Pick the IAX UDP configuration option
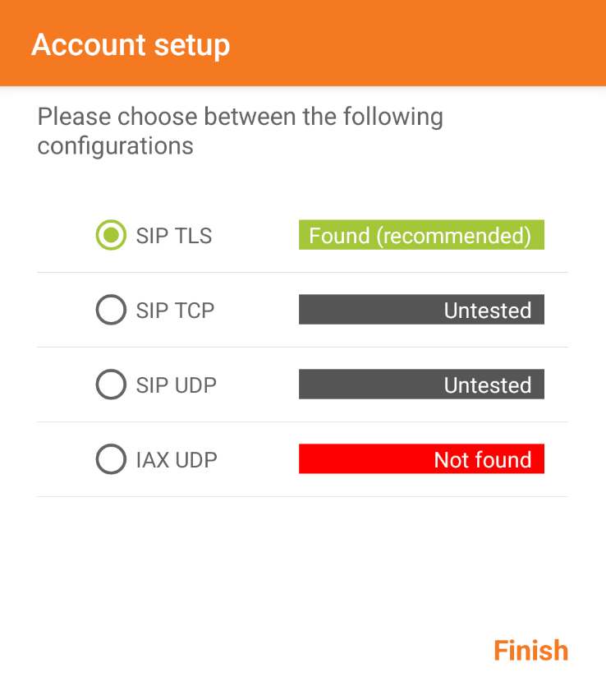 click(x=110, y=459)
